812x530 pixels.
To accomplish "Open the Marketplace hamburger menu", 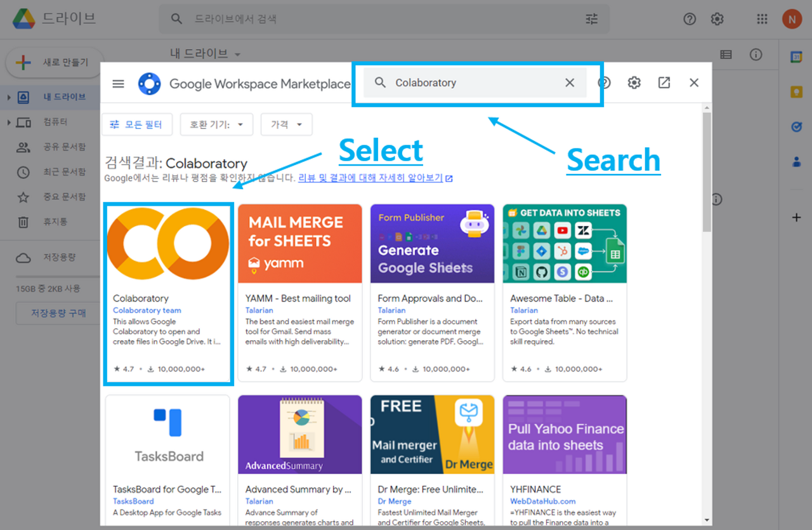I will point(118,83).
